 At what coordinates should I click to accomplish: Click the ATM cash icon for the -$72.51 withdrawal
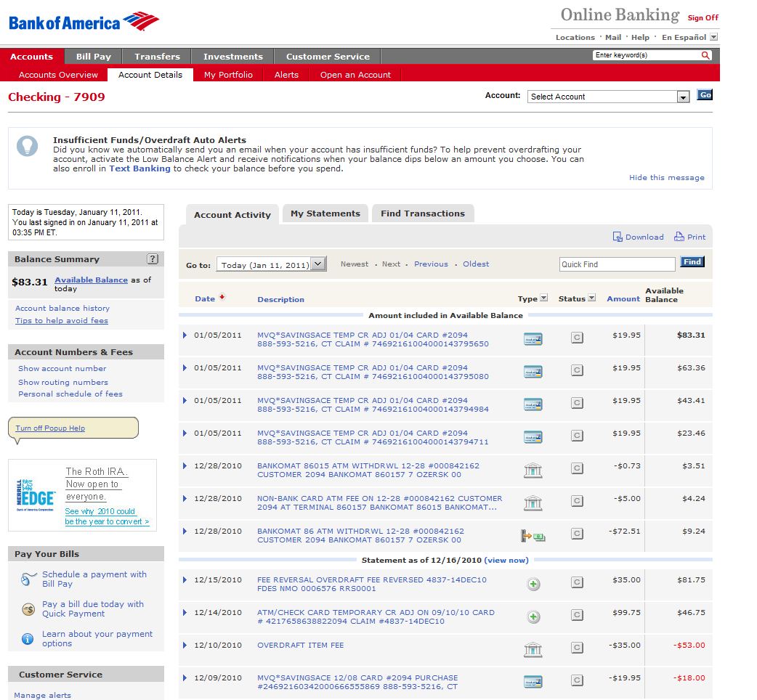click(533, 537)
